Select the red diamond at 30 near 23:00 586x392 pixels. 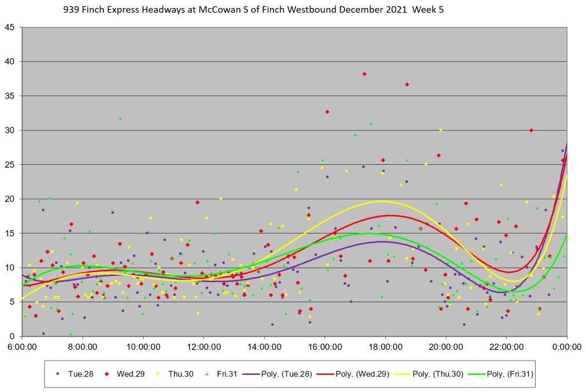click(531, 130)
